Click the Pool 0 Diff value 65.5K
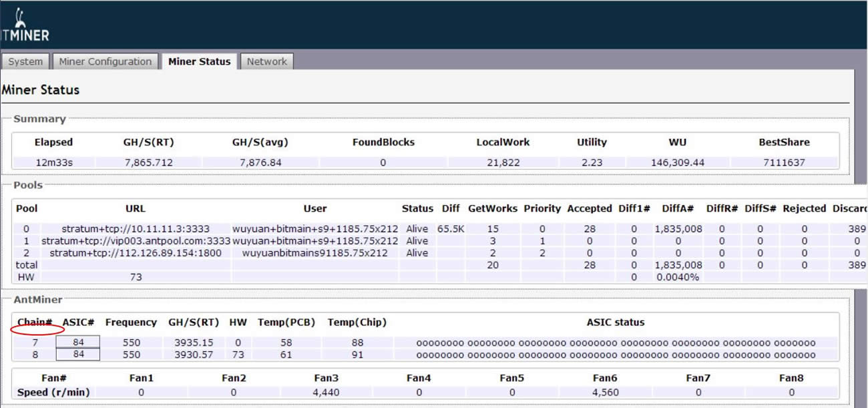868x408 pixels. (x=451, y=228)
